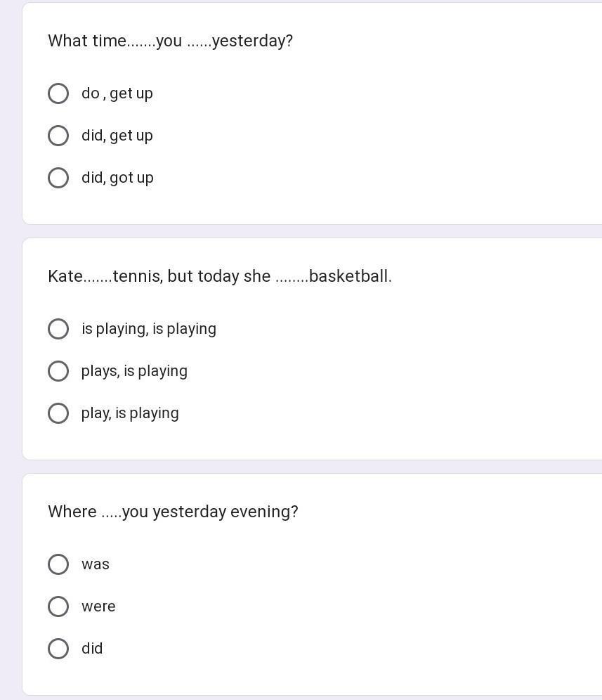Click the question 'What time…you…yesterday?' text

pyautogui.click(x=171, y=41)
